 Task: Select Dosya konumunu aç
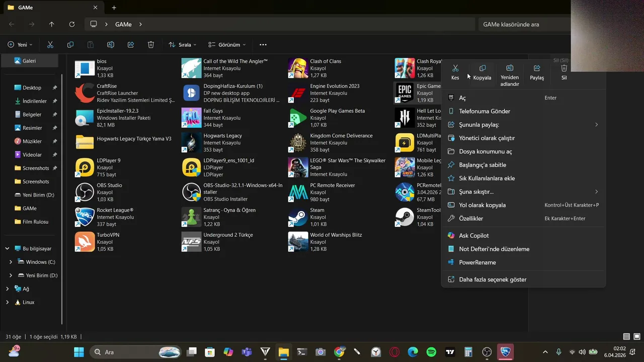(523, 151)
